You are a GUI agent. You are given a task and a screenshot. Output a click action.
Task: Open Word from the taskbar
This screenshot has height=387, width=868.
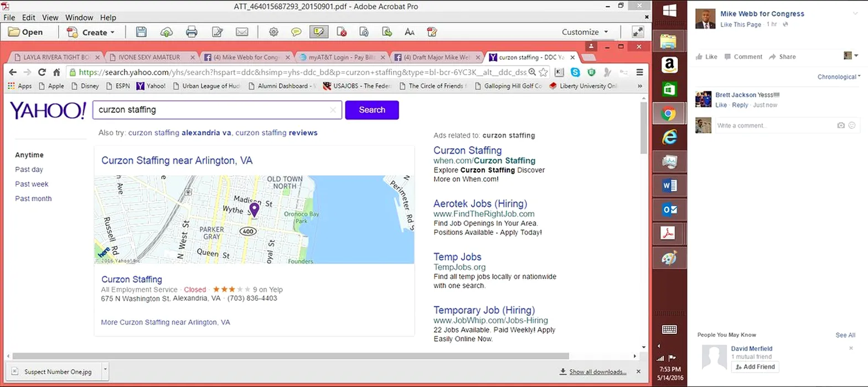(669, 185)
